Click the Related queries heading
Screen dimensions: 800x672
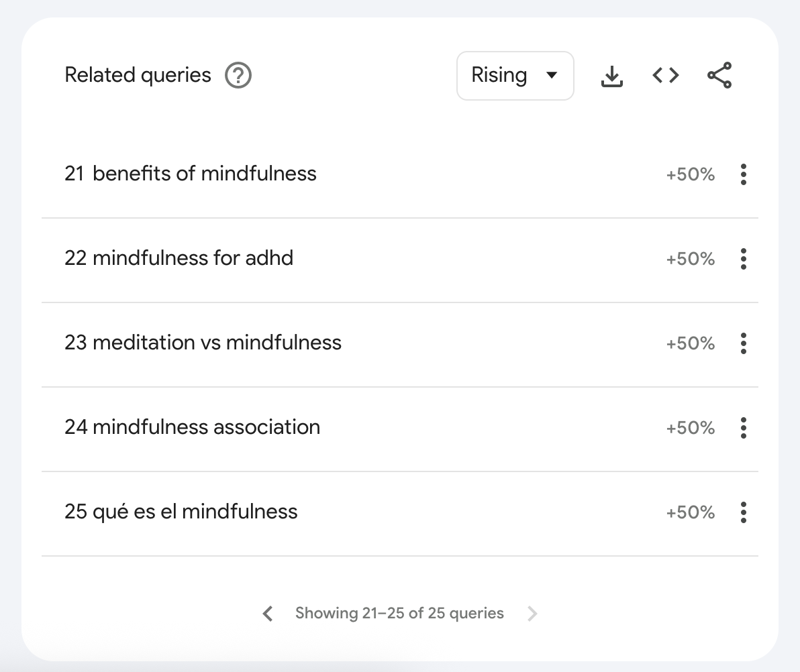point(138,75)
